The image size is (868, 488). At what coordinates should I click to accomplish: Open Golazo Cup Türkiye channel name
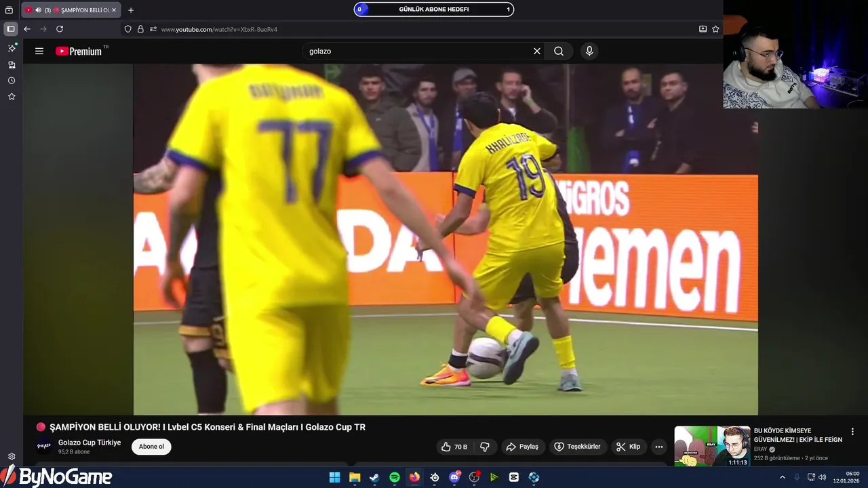(x=90, y=443)
